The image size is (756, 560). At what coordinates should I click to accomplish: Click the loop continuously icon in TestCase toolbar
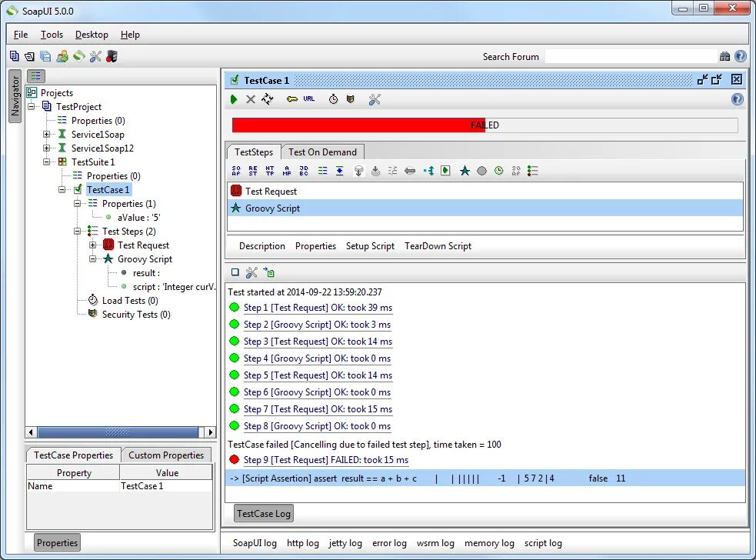click(x=267, y=99)
